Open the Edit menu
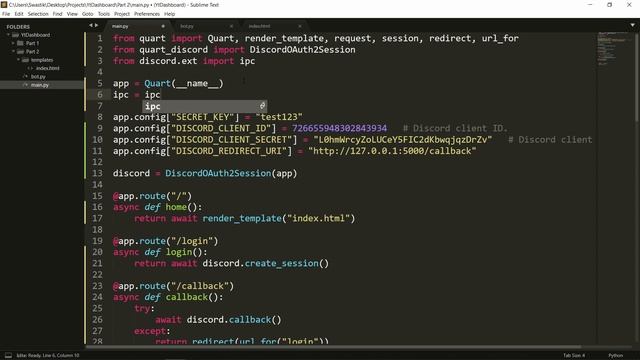 point(19,14)
